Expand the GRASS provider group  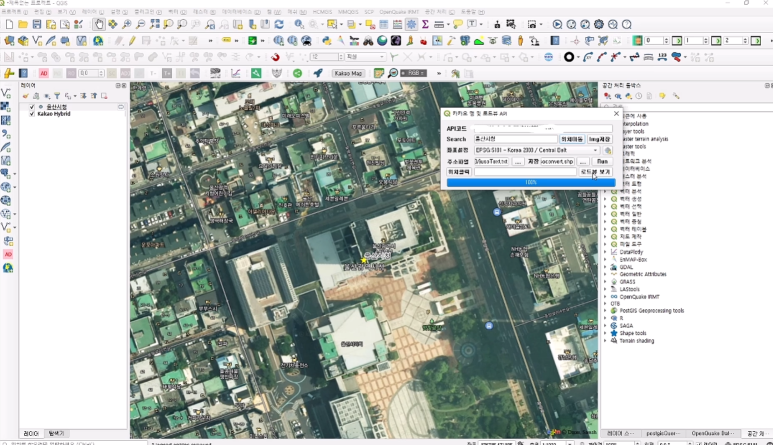pos(605,282)
